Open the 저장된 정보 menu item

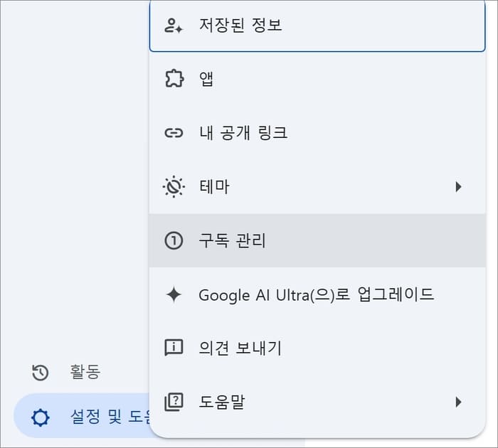click(x=317, y=26)
